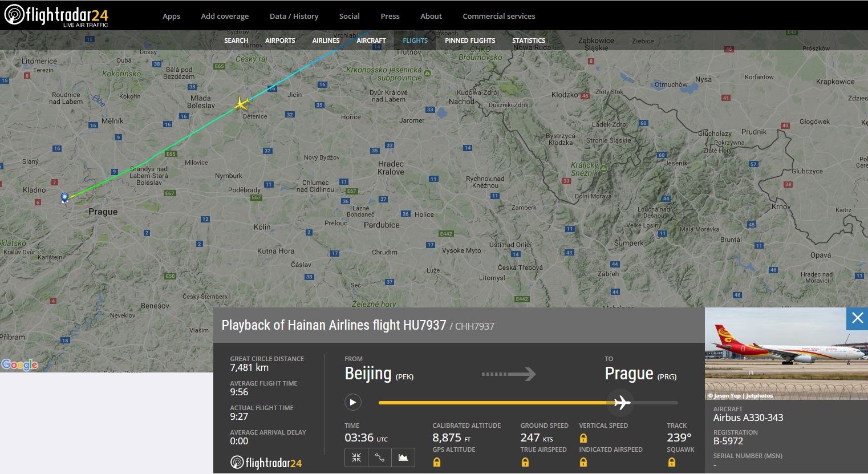868x474 pixels.
Task: Click the yellow airplane on the map
Action: (x=242, y=103)
